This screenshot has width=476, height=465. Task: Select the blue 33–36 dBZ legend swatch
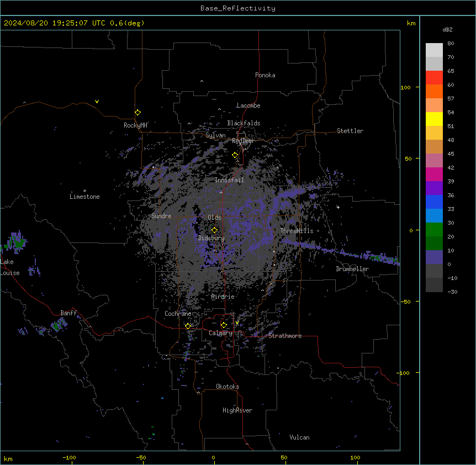(434, 202)
